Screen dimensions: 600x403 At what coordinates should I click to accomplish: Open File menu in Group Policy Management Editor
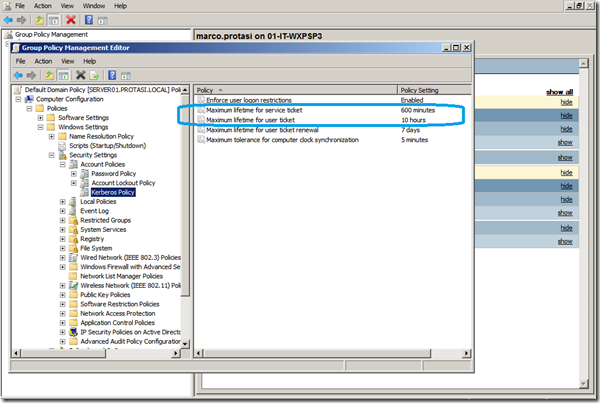[x=20, y=61]
